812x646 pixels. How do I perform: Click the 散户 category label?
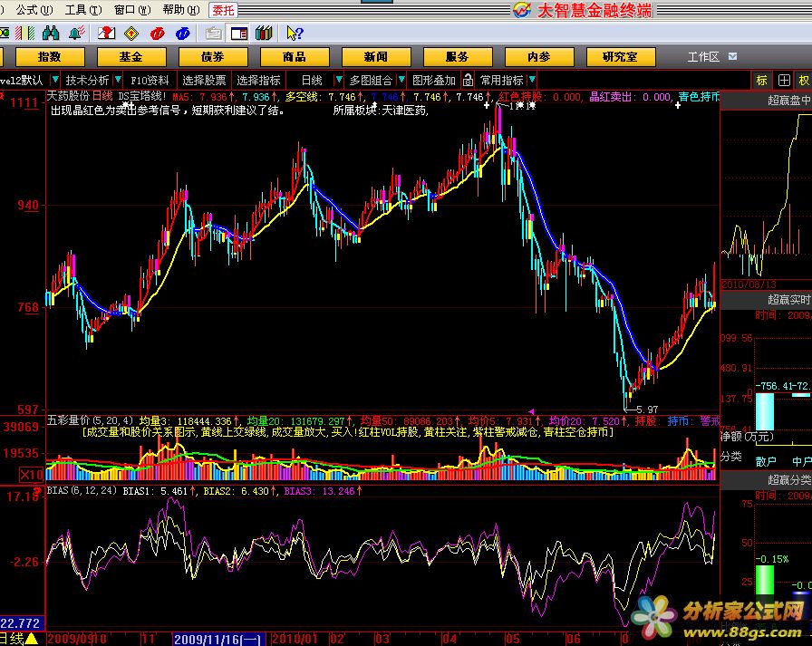(766, 461)
